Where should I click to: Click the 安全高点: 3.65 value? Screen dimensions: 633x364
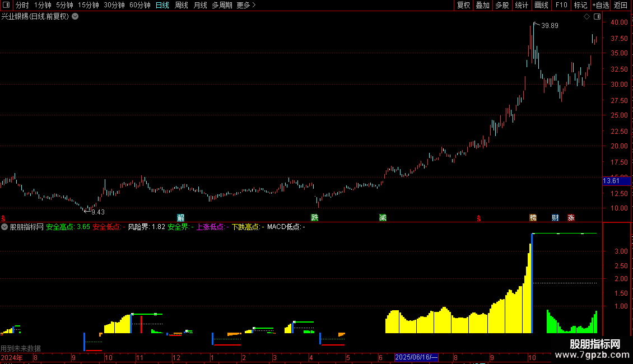pos(68,227)
